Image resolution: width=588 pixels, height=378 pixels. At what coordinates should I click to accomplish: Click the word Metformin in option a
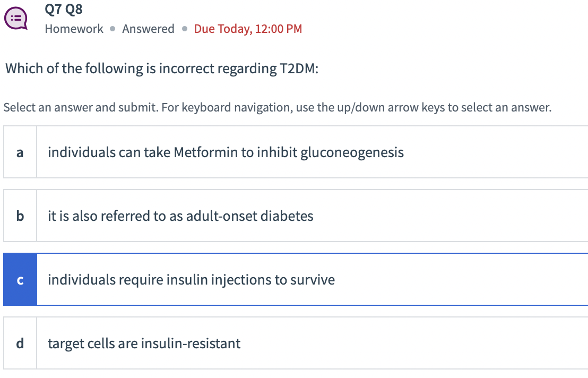pos(206,152)
